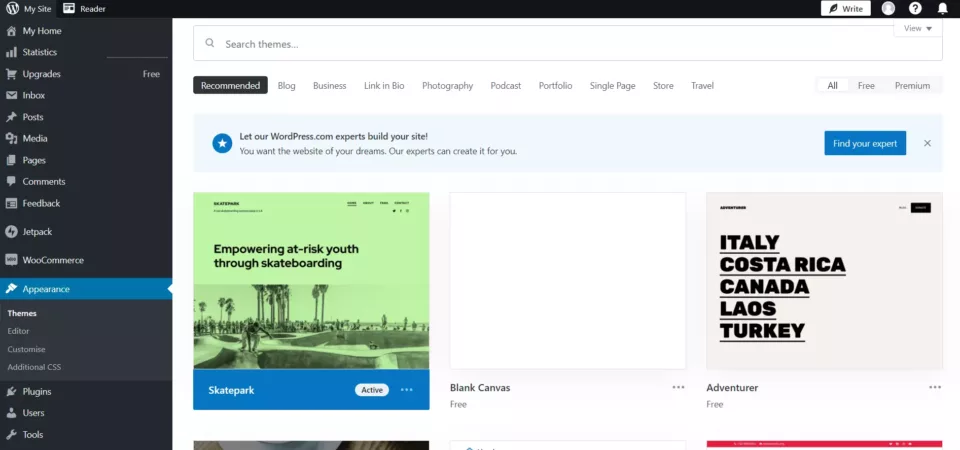Click the Write button
The width and height of the screenshot is (960, 450).
[x=846, y=9]
